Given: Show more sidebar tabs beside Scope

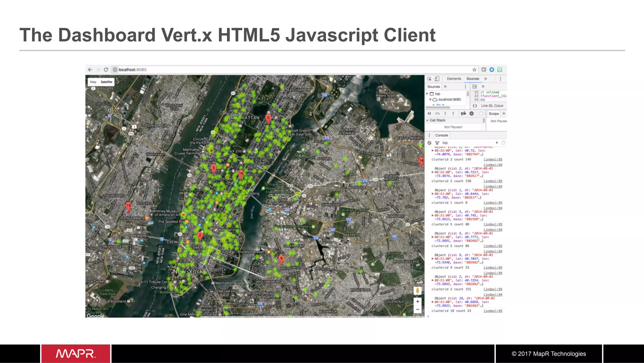Looking at the screenshot, I should point(504,114).
